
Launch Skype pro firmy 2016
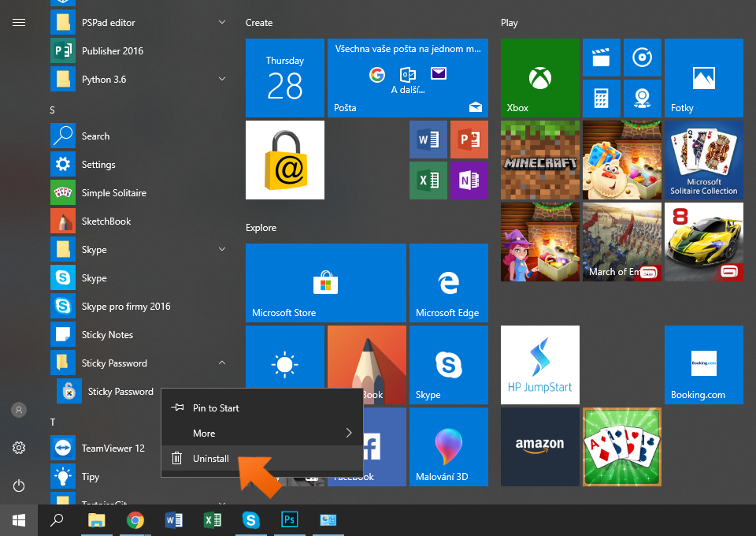139,307
